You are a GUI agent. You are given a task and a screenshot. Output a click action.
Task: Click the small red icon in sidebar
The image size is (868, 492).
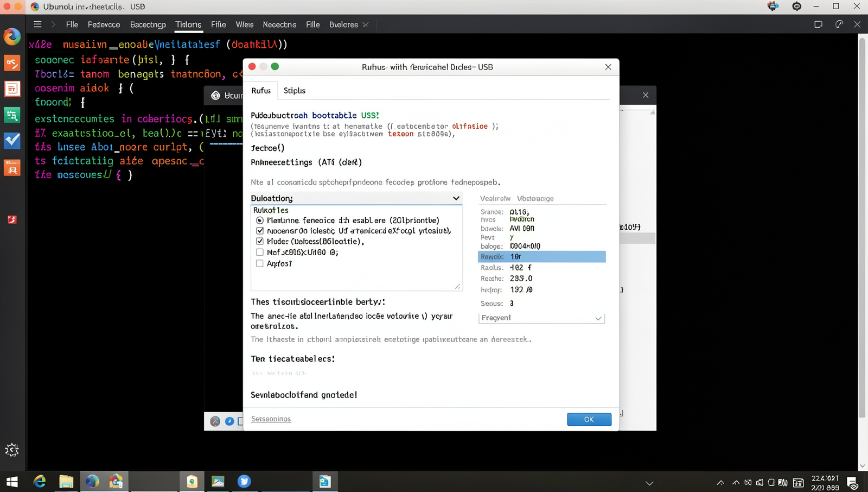[x=12, y=219]
